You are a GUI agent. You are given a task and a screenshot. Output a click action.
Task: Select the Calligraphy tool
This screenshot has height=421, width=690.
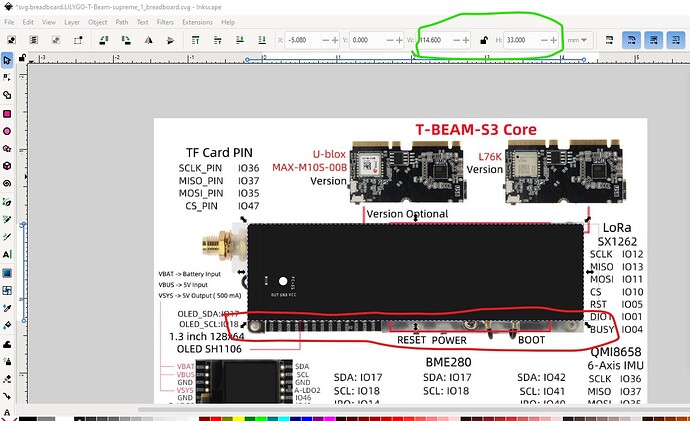(7, 237)
